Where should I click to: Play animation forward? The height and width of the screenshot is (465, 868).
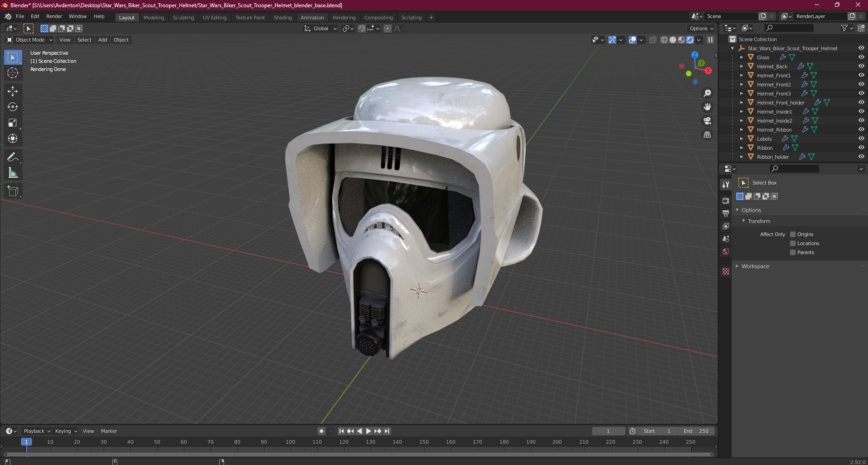click(x=369, y=431)
